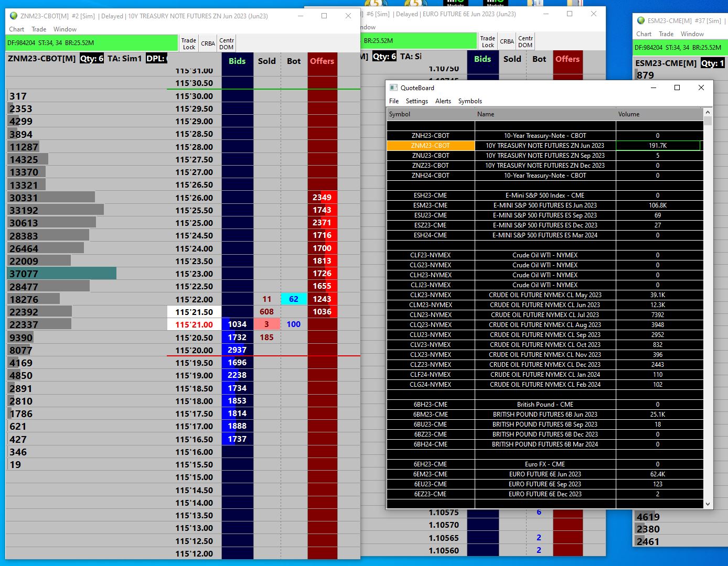Open the File menu in QuoteBoard
Image resolution: width=728 pixels, height=566 pixels.
tap(394, 101)
